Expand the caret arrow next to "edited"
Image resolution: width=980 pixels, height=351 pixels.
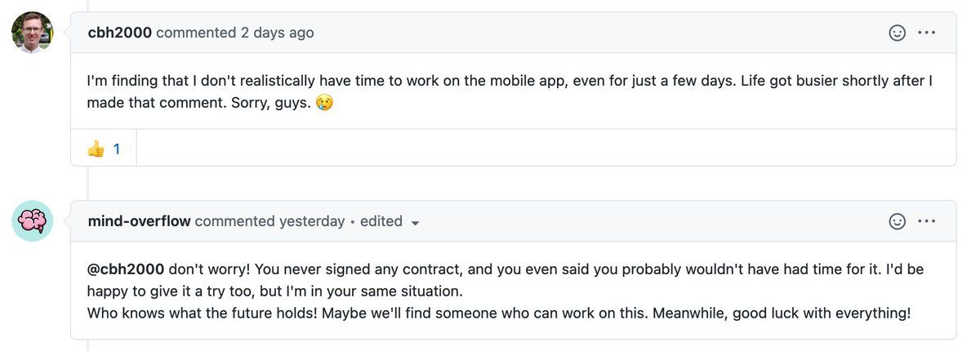[415, 223]
